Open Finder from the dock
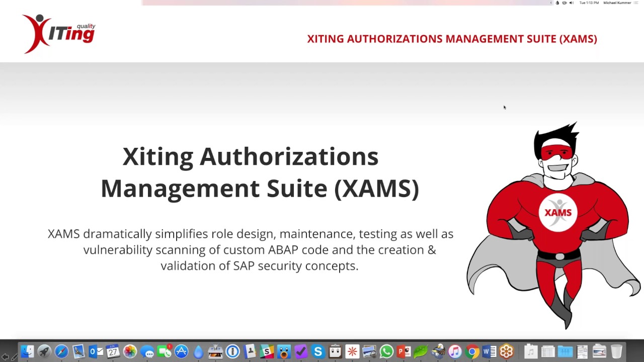Image resolution: width=644 pixels, height=362 pixels. pyautogui.click(x=27, y=351)
